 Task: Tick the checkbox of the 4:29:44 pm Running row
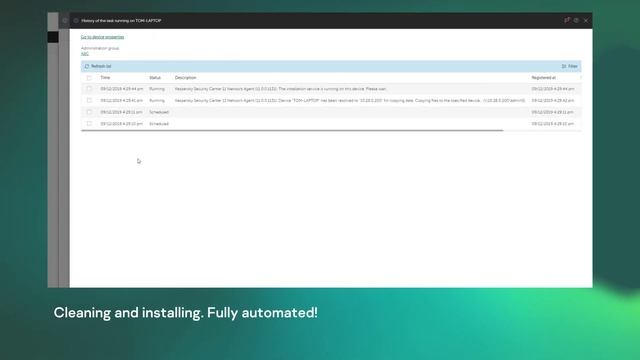[89, 89]
